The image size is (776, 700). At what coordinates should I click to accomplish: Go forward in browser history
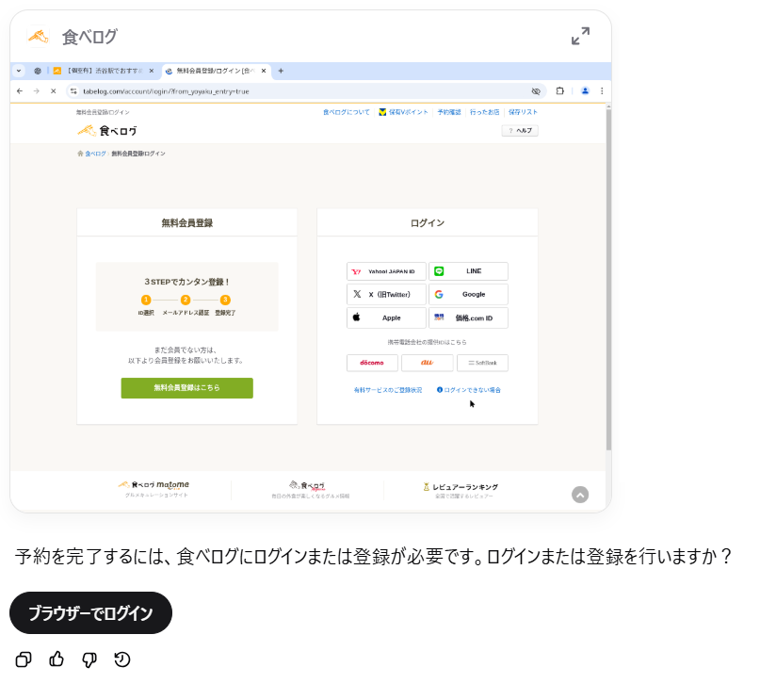pyautogui.click(x=37, y=91)
